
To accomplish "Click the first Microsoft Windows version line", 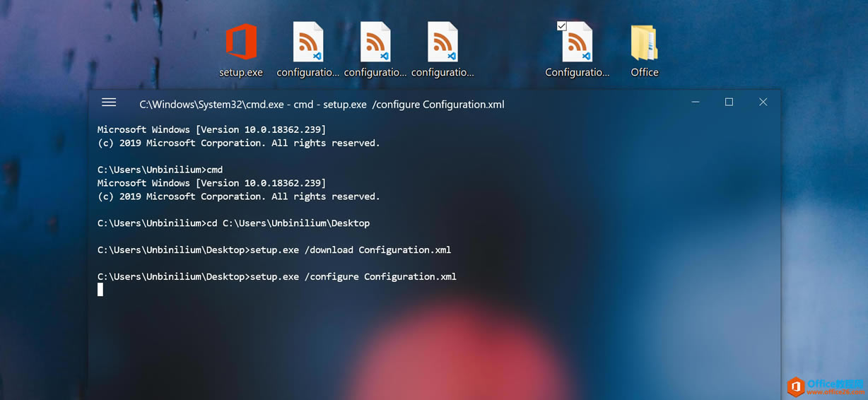I will pos(211,129).
